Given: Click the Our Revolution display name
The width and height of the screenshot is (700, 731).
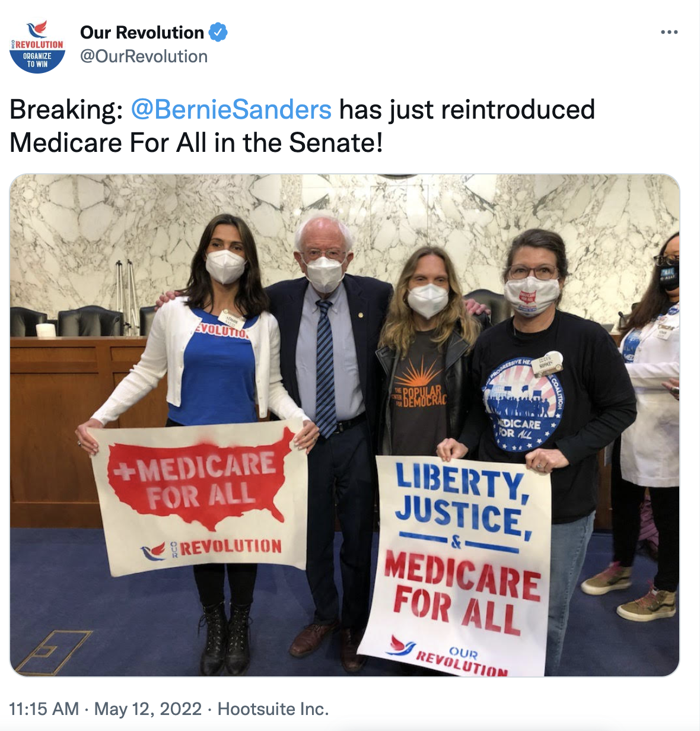Looking at the screenshot, I should [142, 32].
